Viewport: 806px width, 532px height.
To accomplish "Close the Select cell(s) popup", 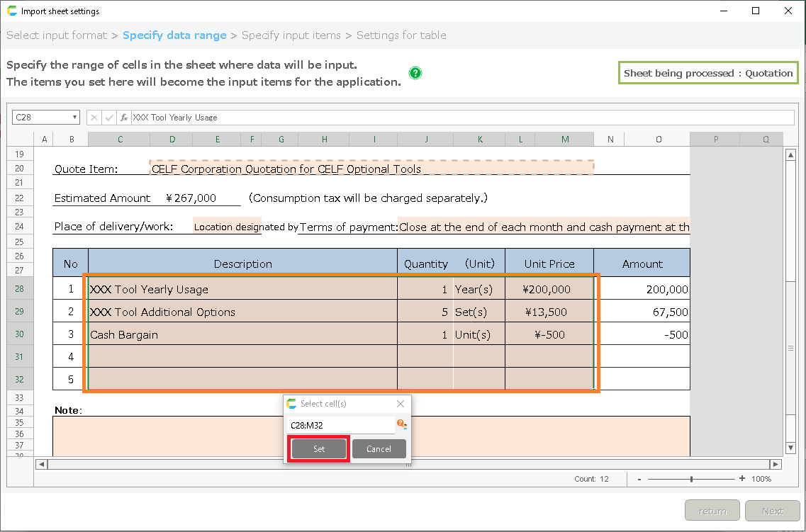I will (x=401, y=404).
